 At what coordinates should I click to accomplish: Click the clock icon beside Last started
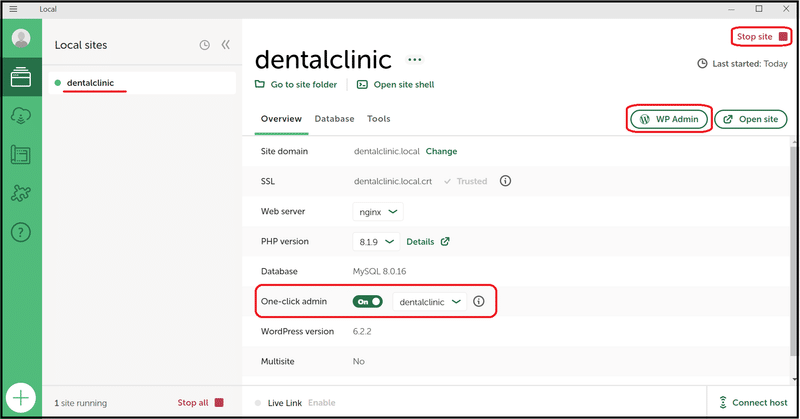point(703,64)
